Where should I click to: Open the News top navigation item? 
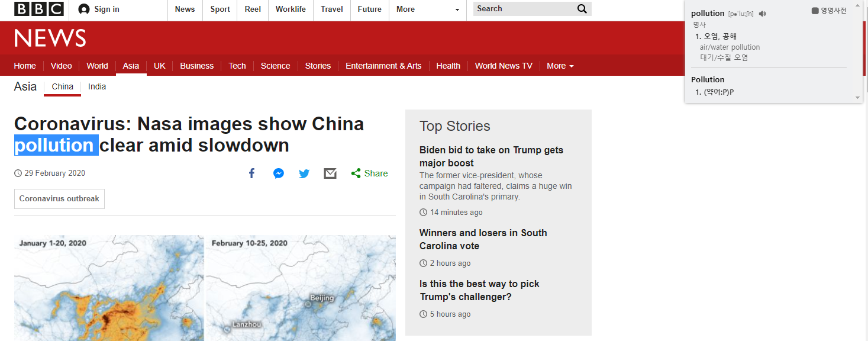[x=185, y=9]
